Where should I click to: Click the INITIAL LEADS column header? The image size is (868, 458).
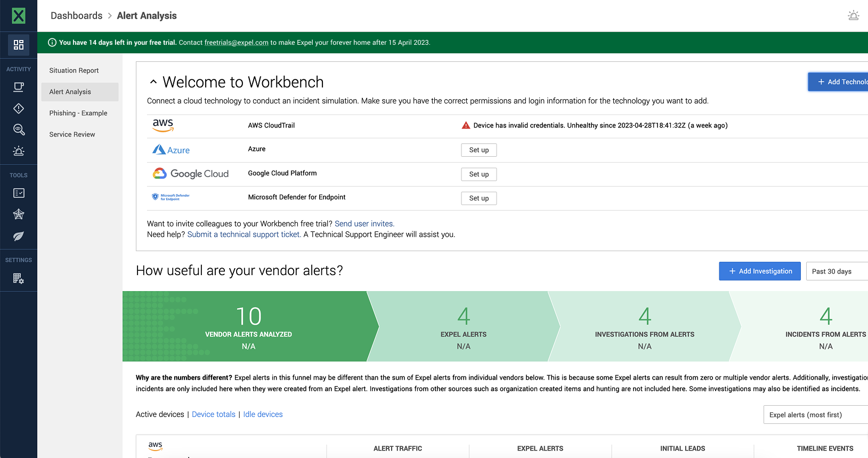coord(683,448)
